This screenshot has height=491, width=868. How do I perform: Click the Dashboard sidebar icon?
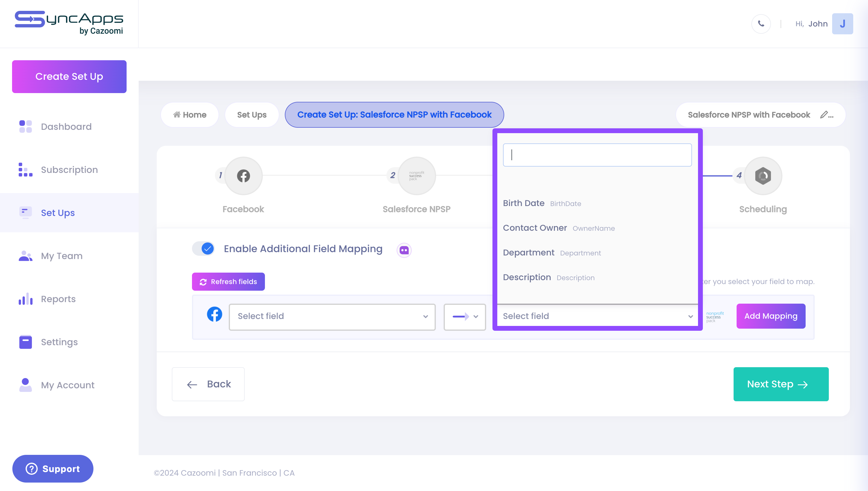[x=25, y=127]
